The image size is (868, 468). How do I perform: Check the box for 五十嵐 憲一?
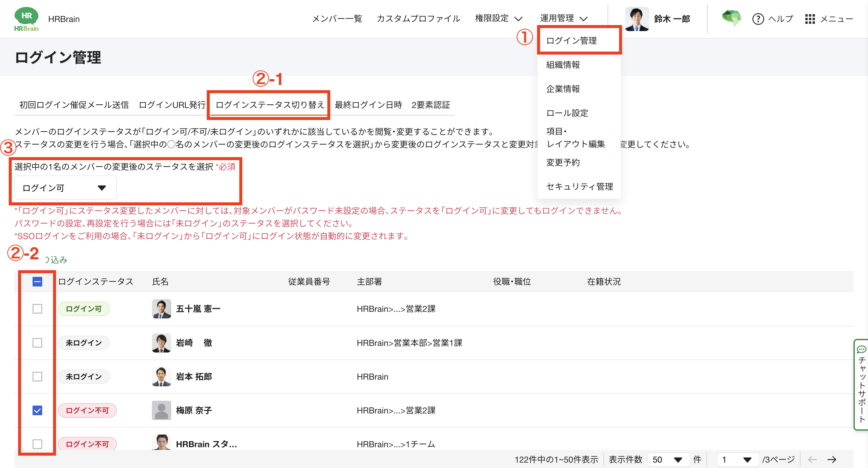click(37, 308)
